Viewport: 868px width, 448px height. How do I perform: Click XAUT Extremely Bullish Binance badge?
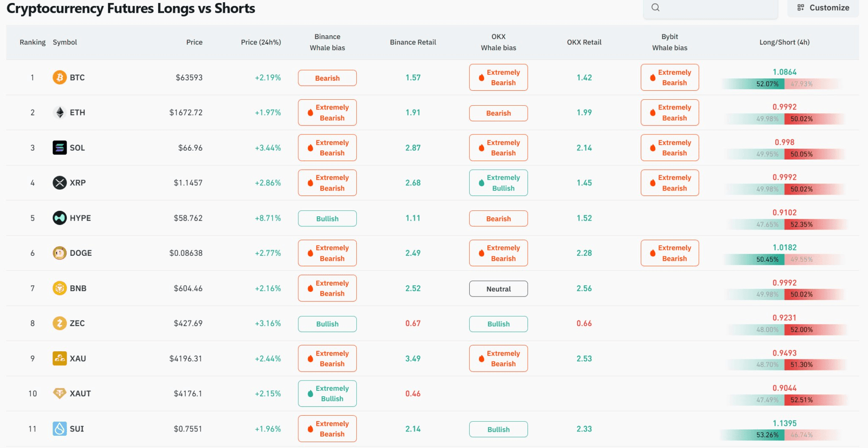pos(327,394)
